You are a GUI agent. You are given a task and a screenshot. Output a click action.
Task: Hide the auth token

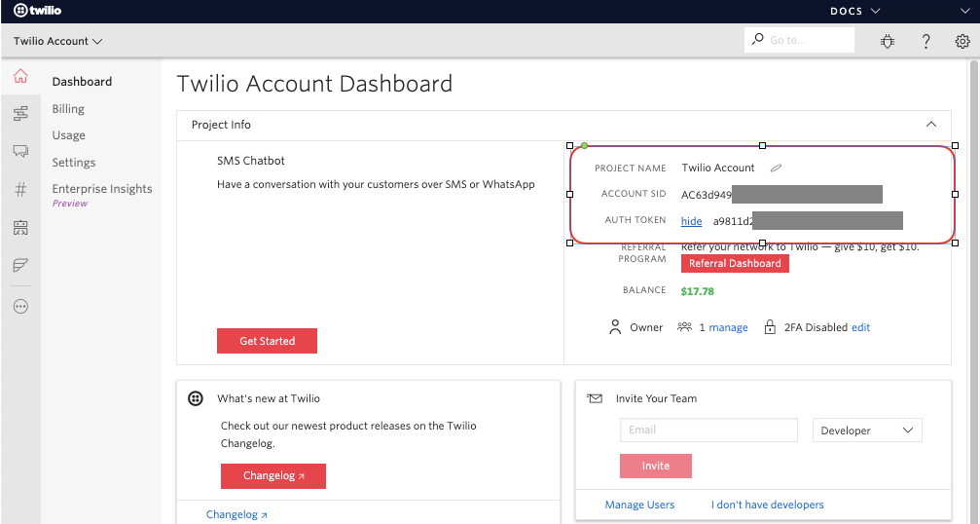pyautogui.click(x=691, y=221)
